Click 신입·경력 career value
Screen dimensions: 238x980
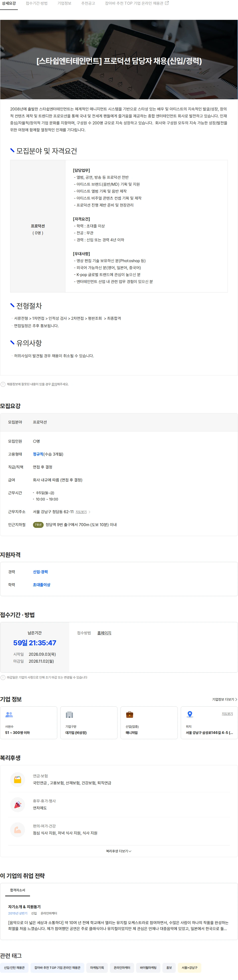(40, 572)
